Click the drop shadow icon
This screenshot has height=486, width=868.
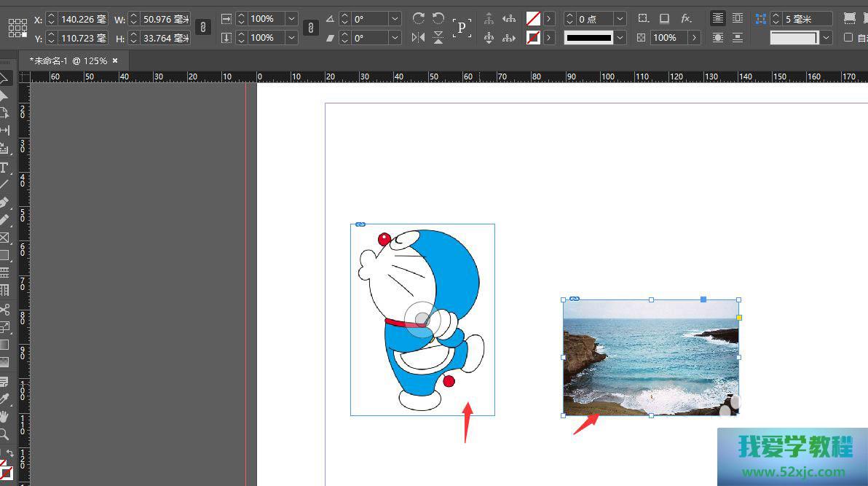click(664, 18)
